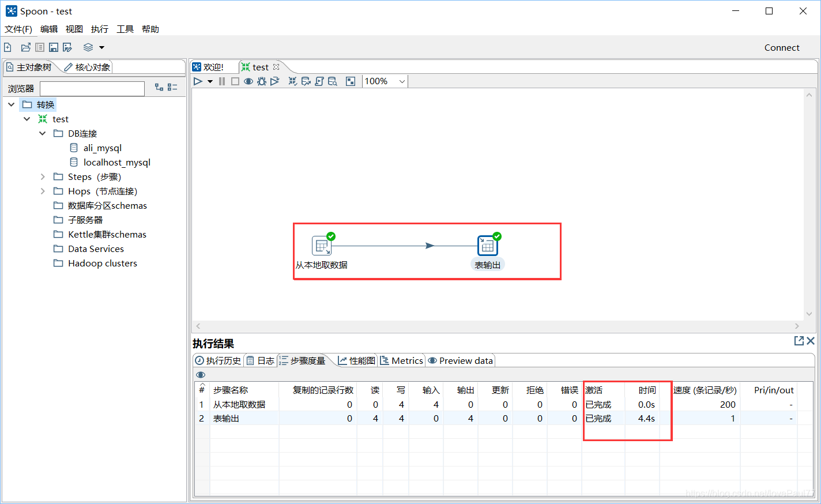Switch to the 主对象树 tab
This screenshot has height=504, width=821.
click(29, 67)
